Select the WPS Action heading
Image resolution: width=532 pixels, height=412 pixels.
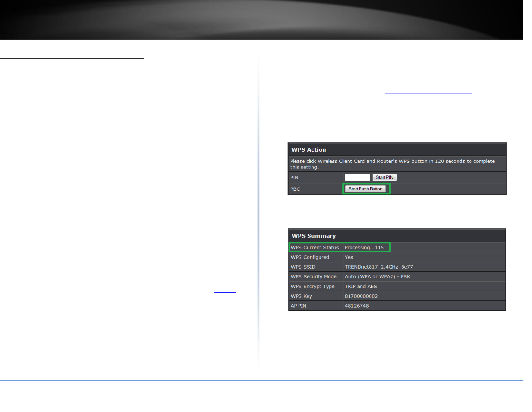point(309,150)
